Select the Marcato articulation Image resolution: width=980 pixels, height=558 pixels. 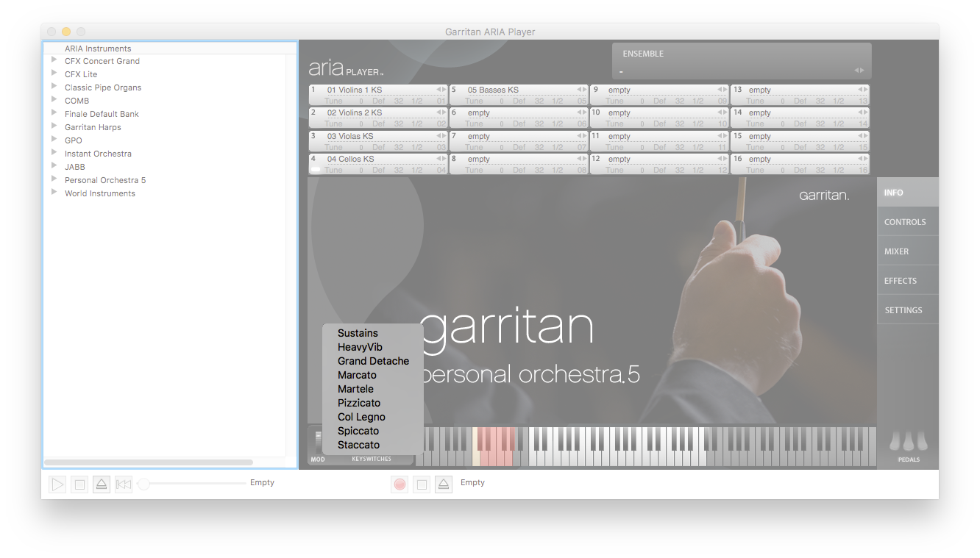click(x=373, y=375)
